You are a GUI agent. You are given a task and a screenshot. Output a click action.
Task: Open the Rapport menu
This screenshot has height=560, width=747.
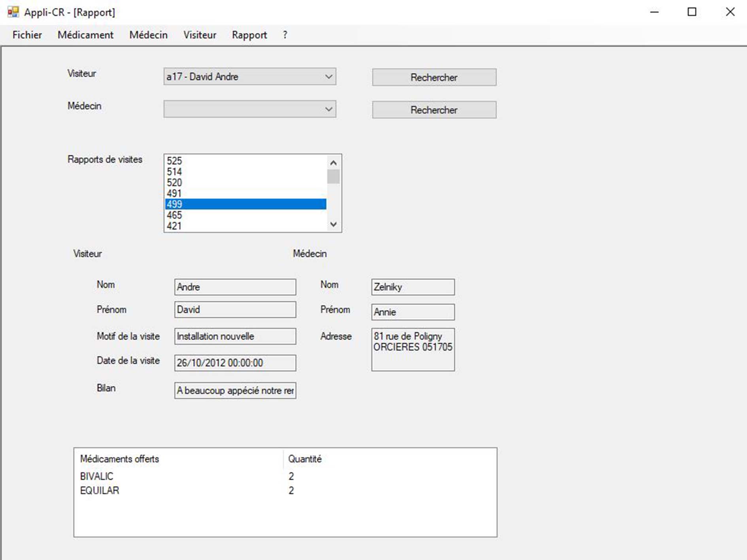pos(249,35)
